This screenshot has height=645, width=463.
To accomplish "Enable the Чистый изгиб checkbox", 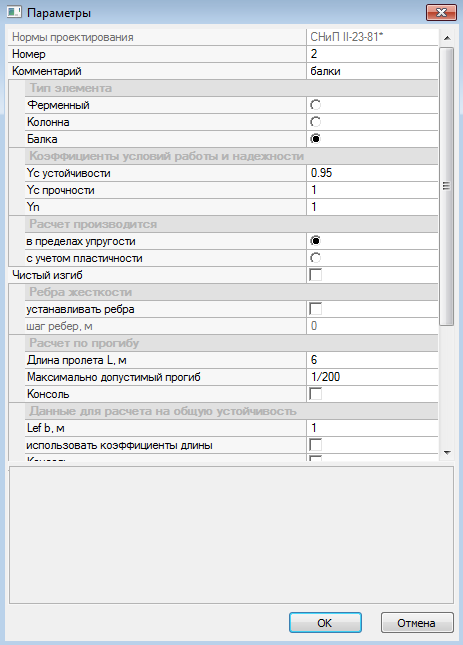I will 315,275.
